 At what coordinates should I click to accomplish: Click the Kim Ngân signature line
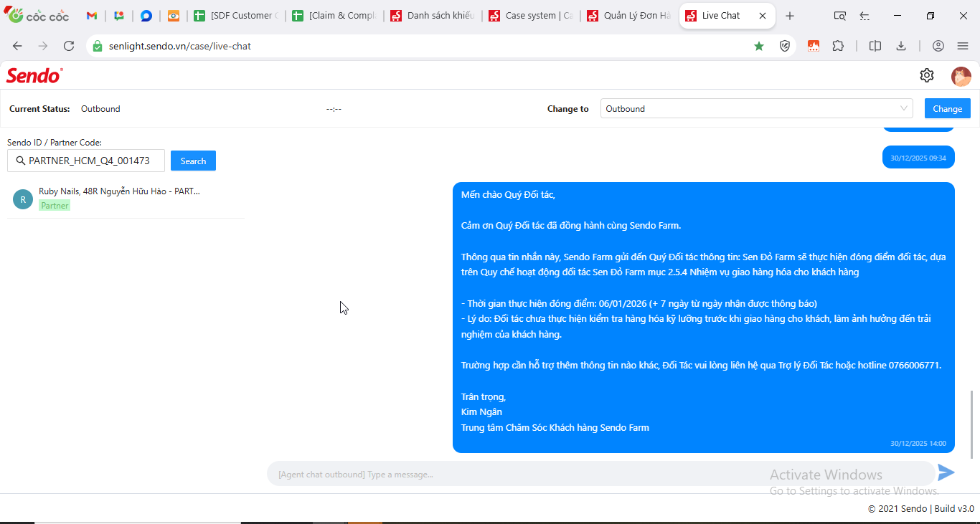tap(481, 412)
